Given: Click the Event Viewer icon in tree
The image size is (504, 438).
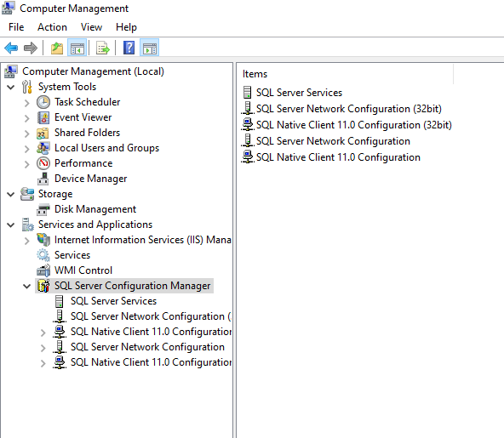Looking at the screenshot, I should click(43, 117).
